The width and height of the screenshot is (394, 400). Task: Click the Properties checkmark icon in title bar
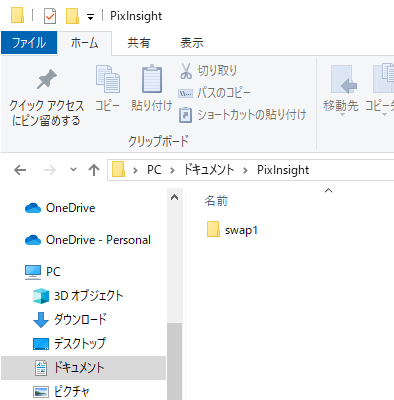[50, 16]
